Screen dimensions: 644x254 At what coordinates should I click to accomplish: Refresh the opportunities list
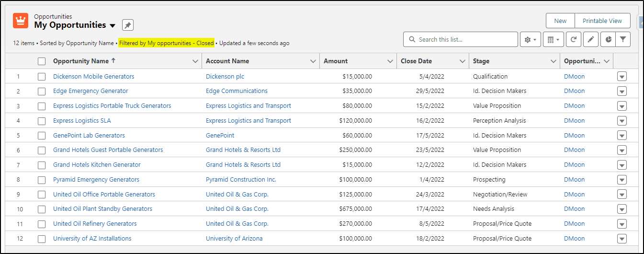[574, 39]
